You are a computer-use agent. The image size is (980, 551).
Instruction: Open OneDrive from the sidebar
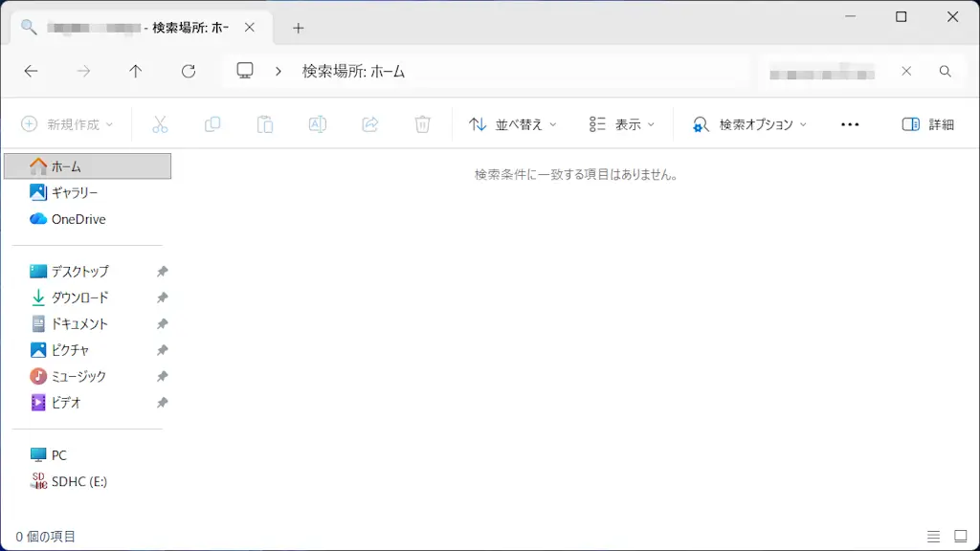point(81,219)
